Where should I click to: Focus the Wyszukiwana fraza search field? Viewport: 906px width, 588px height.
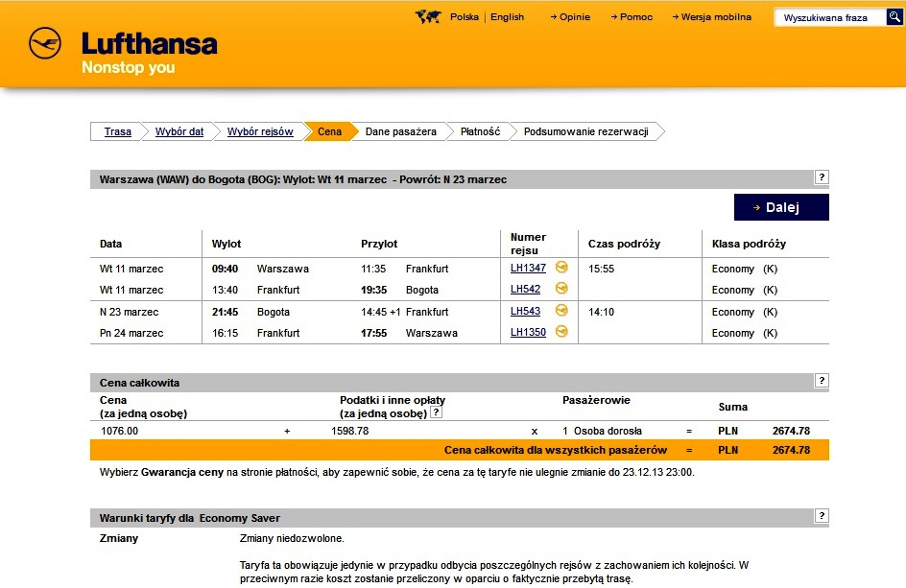pos(830,17)
